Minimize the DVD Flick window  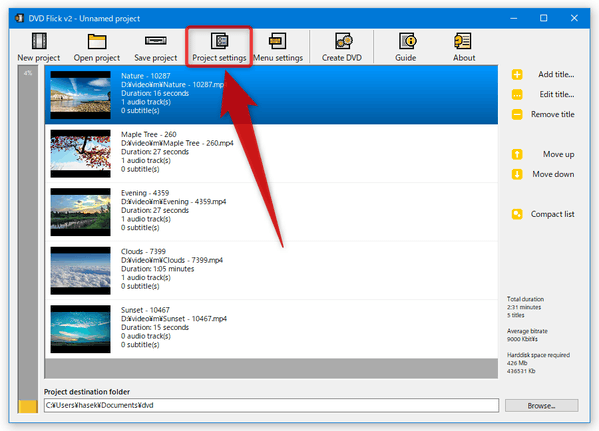[x=514, y=18]
